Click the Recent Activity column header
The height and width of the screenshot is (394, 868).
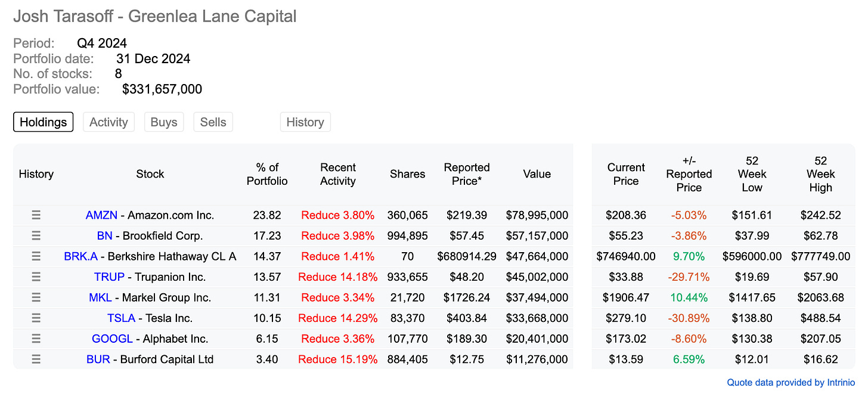338,174
